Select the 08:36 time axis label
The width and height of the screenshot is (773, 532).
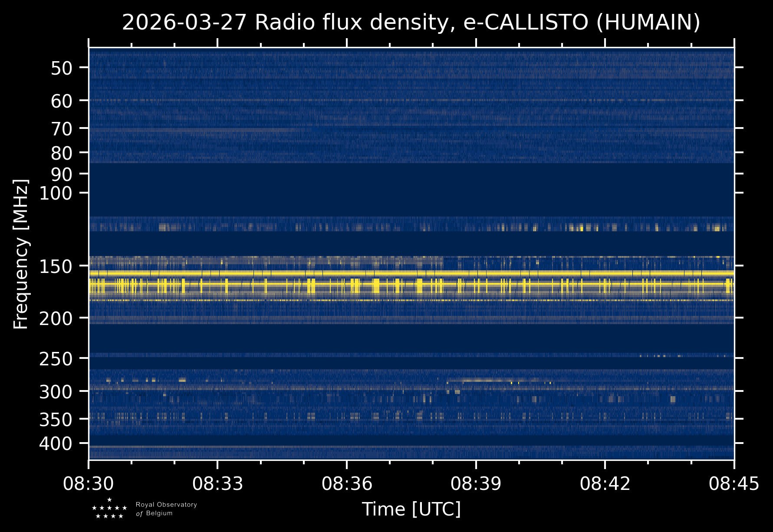coord(347,483)
